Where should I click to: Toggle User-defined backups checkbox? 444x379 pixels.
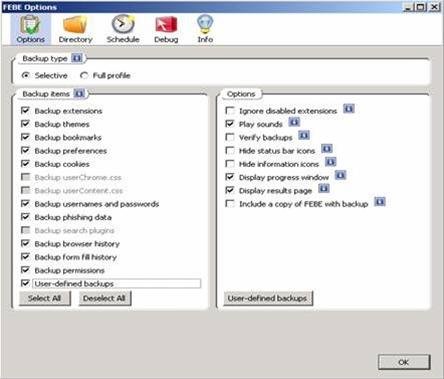(25, 283)
